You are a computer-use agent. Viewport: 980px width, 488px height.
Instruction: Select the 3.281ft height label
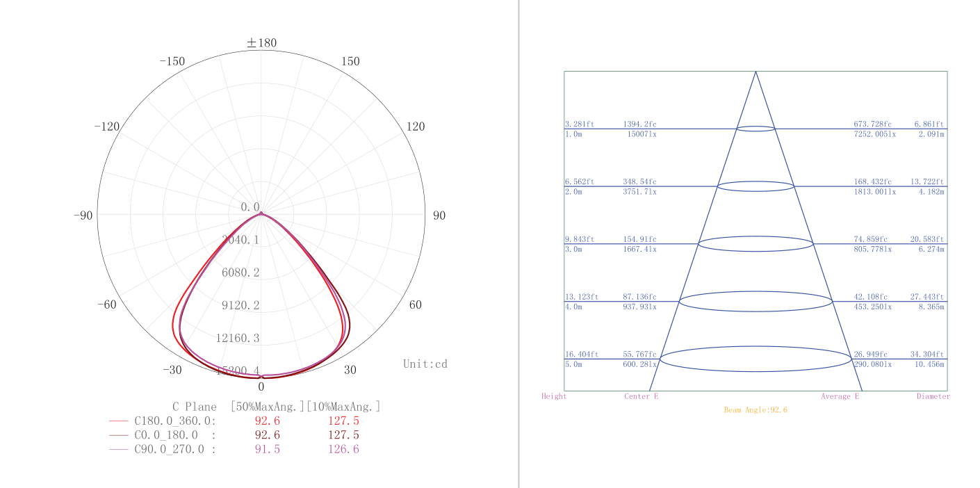click(x=580, y=124)
